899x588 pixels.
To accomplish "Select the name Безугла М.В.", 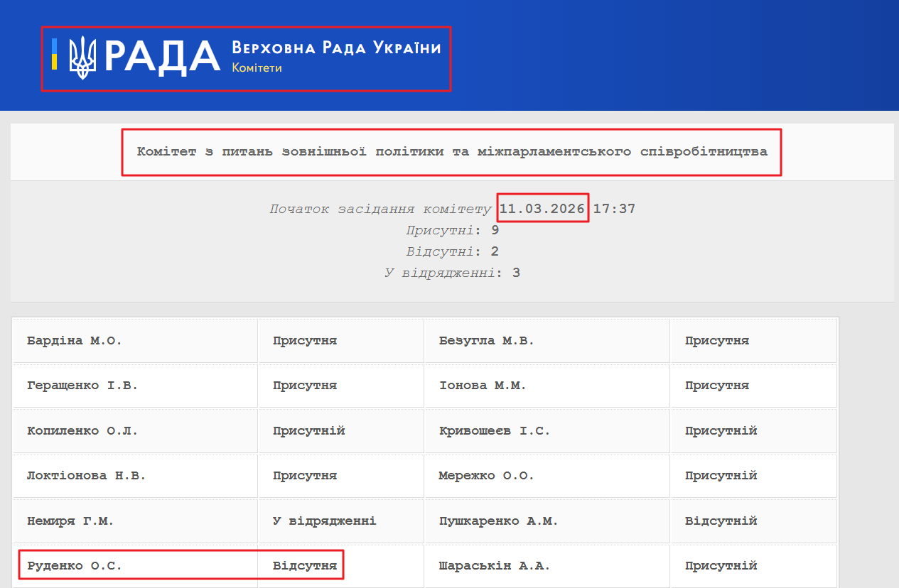I will coord(487,341).
